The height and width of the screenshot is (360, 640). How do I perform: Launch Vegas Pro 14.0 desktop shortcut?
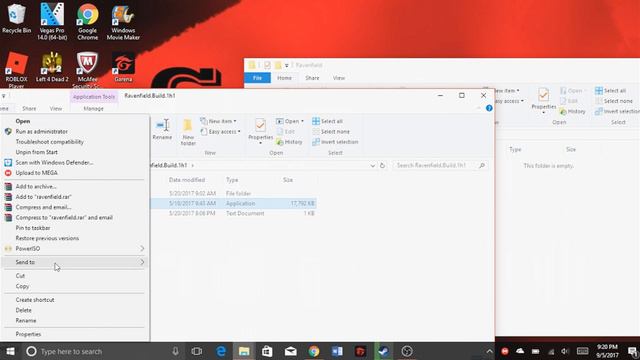(52, 21)
